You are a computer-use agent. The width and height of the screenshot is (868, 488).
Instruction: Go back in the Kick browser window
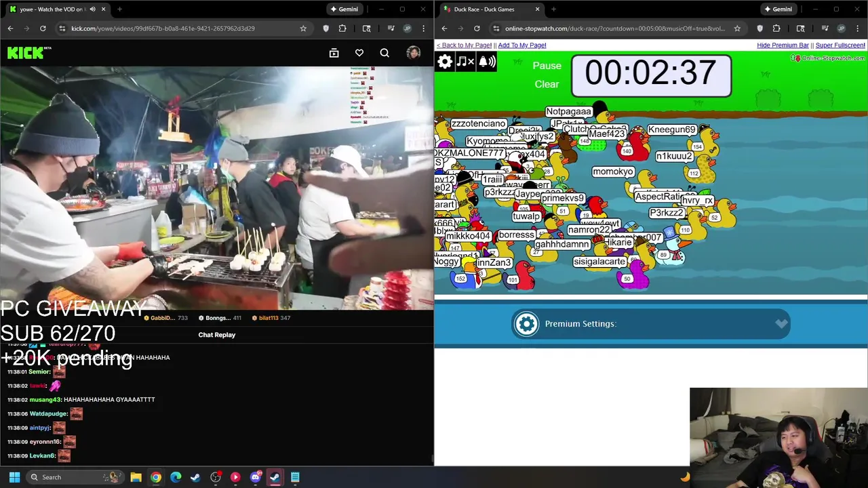coord(10,28)
